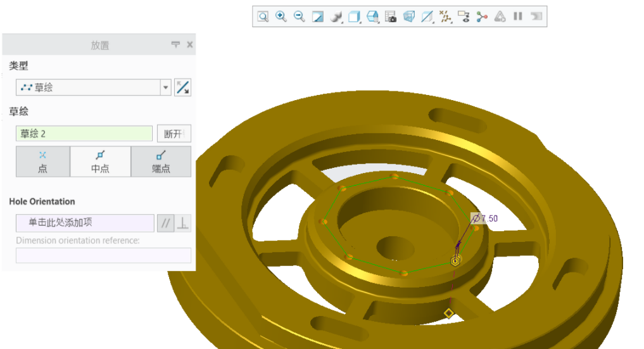Click the perspective view box icon
This screenshot has width=644, height=349.
409,16
